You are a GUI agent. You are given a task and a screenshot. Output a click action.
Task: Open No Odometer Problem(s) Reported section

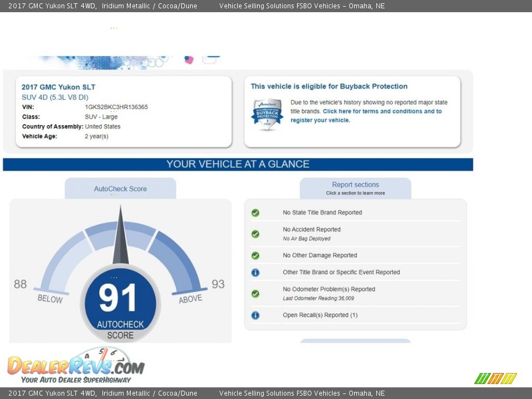point(329,289)
